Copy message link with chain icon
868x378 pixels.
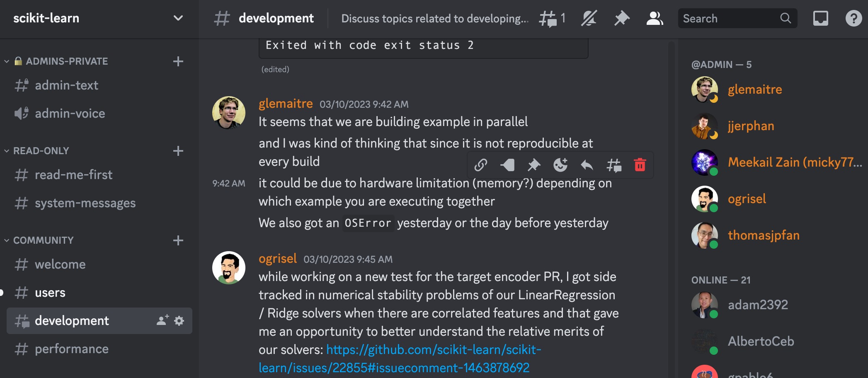point(481,165)
